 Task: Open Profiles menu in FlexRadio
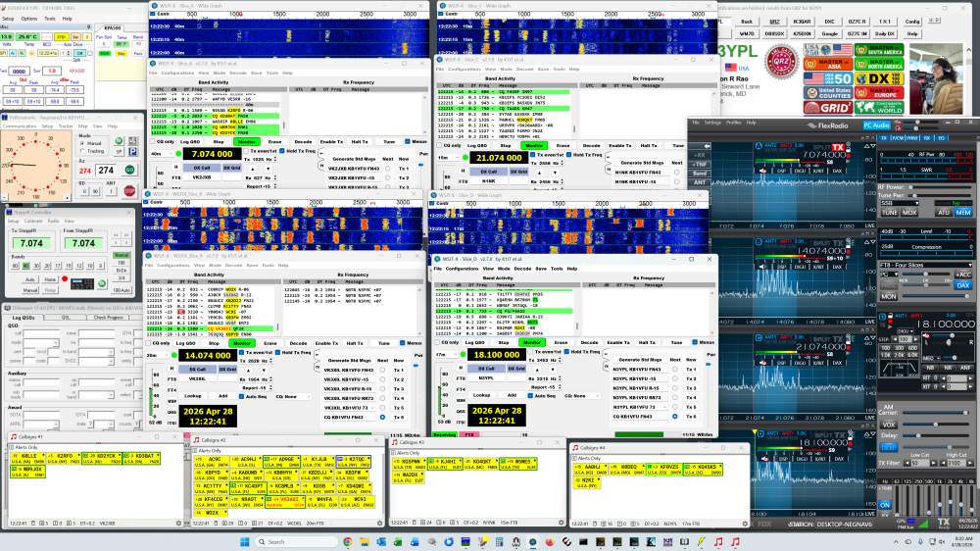coord(734,123)
